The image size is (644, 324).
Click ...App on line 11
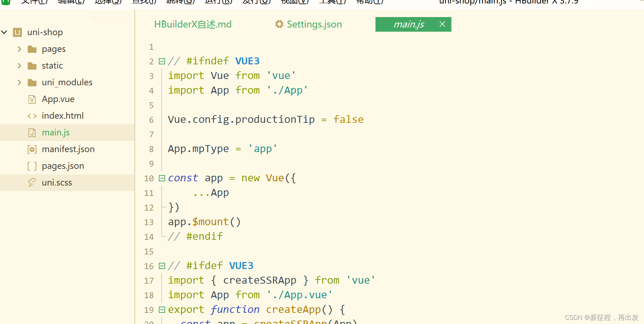pos(211,193)
